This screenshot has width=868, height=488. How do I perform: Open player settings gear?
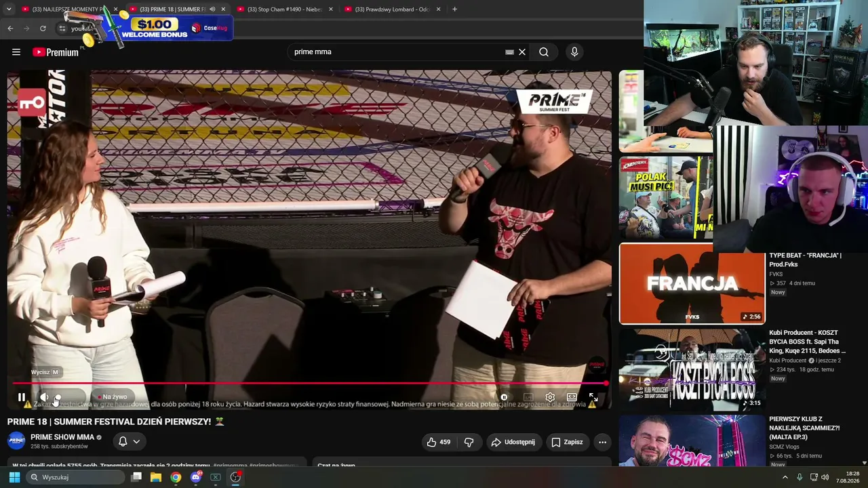click(550, 397)
